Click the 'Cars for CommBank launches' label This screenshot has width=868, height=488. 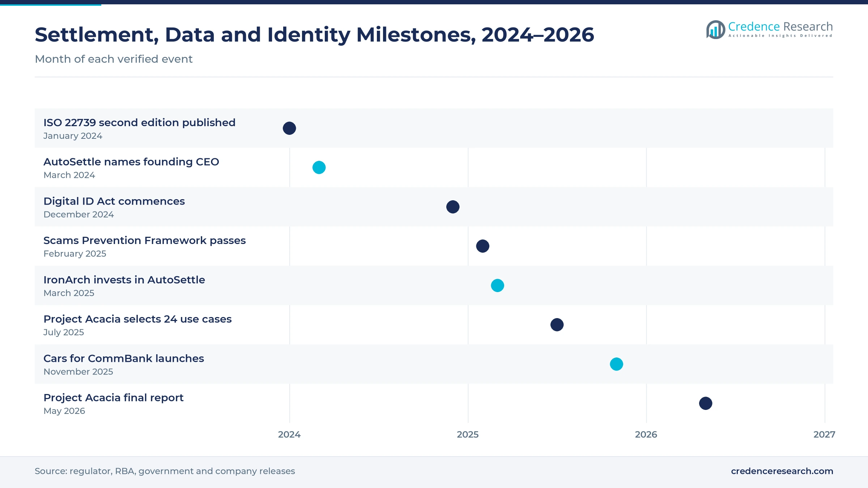[x=124, y=358]
